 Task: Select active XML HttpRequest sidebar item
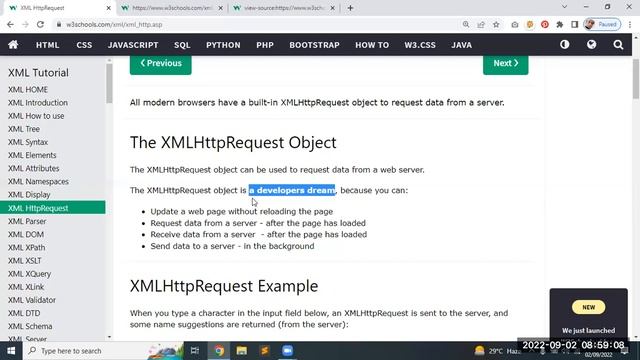(x=53, y=208)
